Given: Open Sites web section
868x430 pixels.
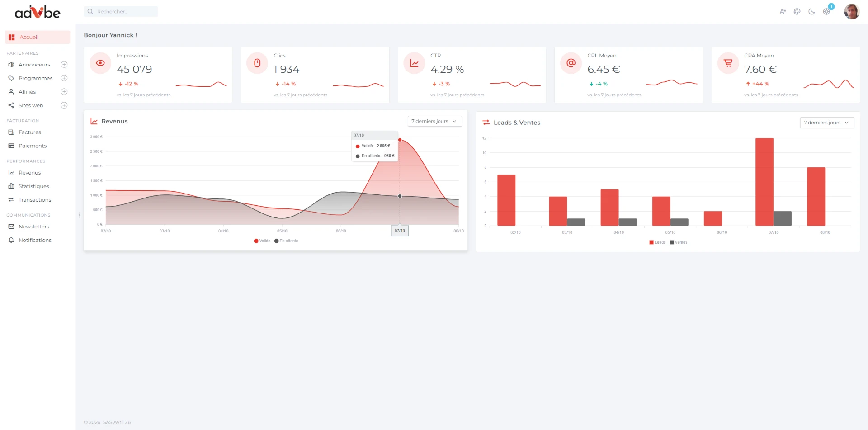Looking at the screenshot, I should (x=31, y=105).
